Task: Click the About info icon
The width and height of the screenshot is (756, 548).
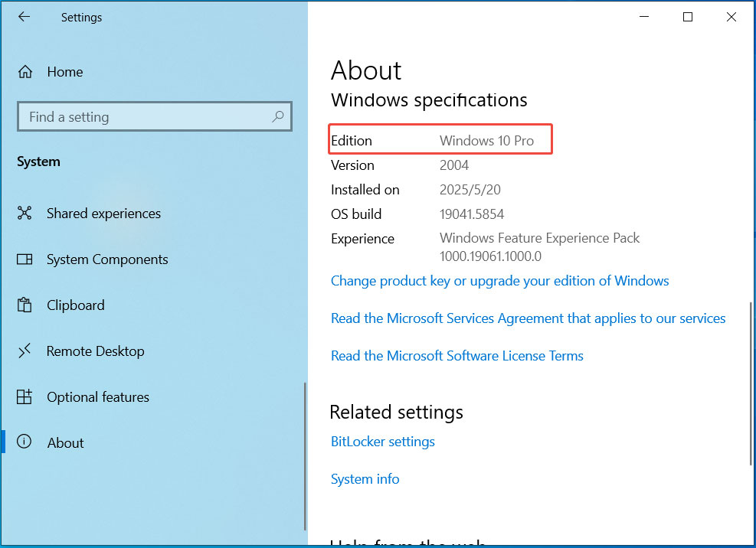Action: click(x=25, y=442)
